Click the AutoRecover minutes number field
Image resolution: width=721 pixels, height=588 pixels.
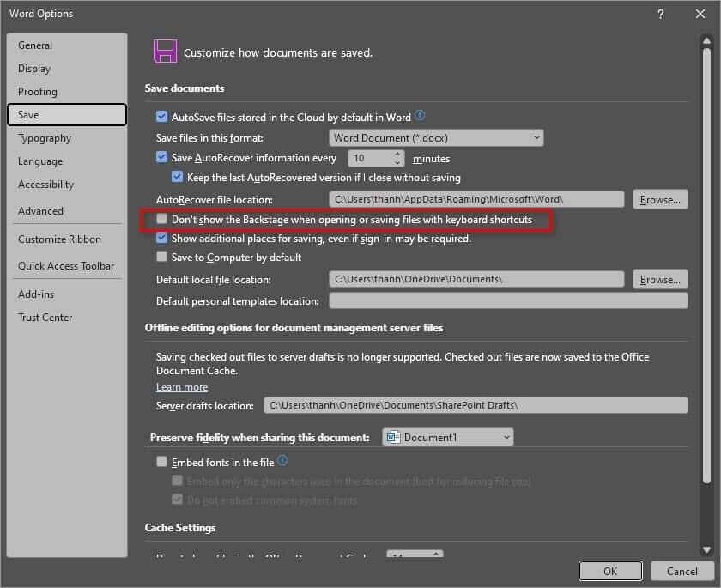tap(371, 158)
